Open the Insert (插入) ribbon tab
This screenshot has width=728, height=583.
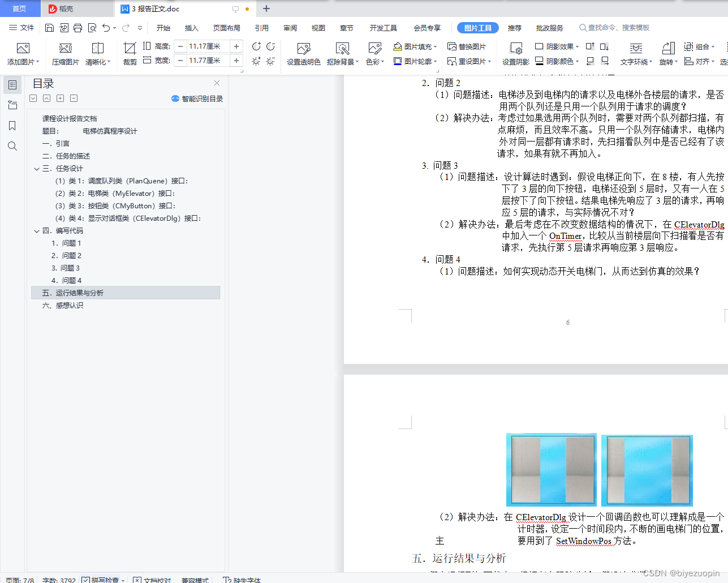pyautogui.click(x=192, y=28)
